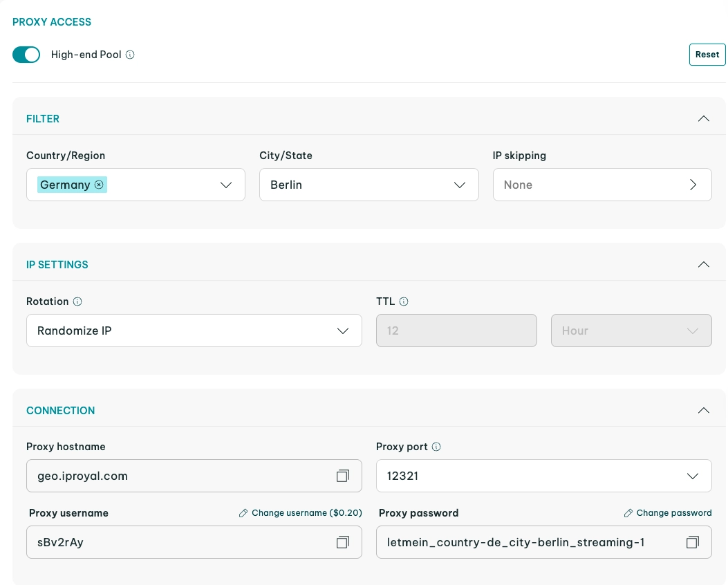Show the Rotation info tooltip icon
Screen dimensions: 728x585
[x=77, y=301]
